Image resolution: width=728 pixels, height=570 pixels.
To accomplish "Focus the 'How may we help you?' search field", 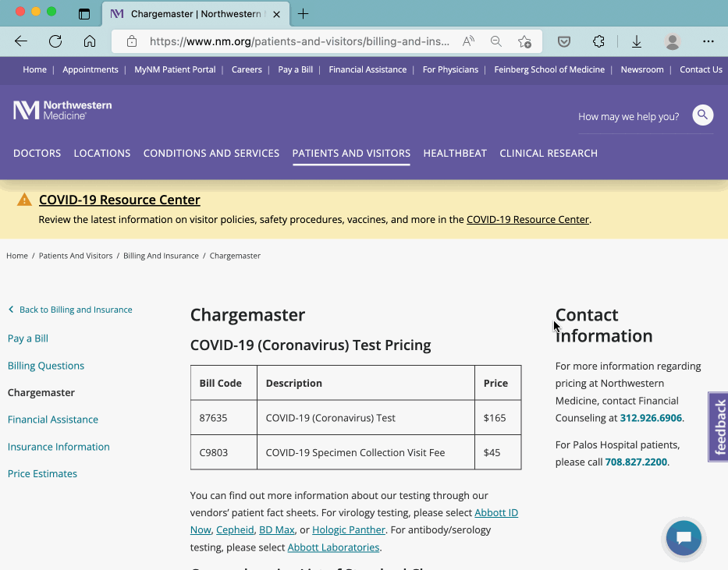I will pos(628,116).
